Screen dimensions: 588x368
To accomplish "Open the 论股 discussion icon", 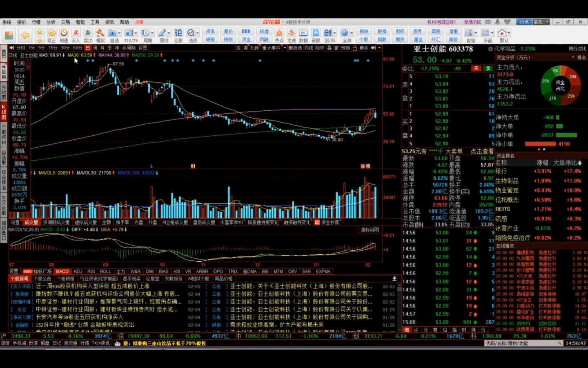I will pos(178,33).
